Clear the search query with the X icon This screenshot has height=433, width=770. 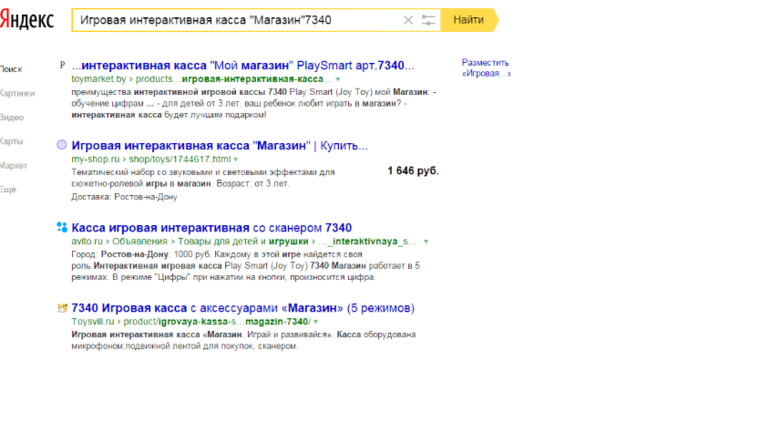click(x=408, y=20)
